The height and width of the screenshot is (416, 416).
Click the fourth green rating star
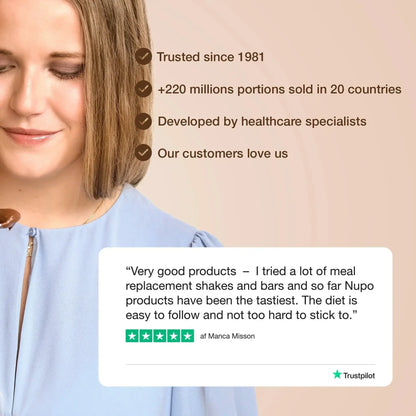[173, 336]
